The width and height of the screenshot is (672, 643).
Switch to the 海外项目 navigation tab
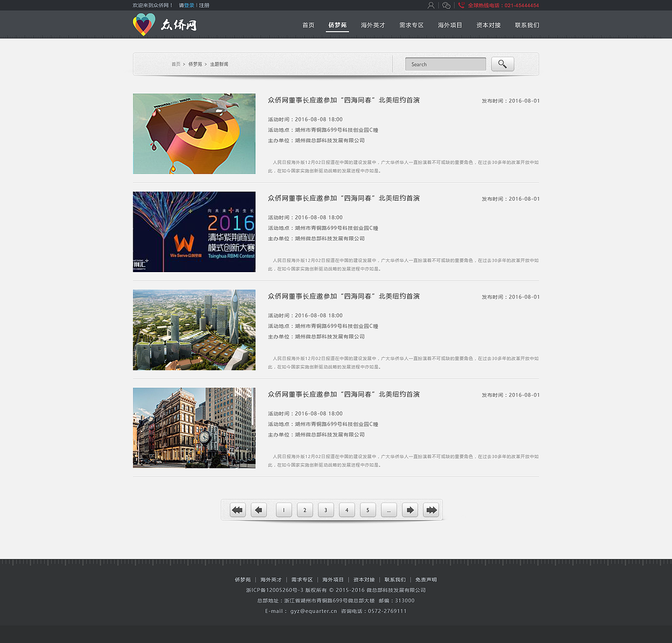coord(450,24)
